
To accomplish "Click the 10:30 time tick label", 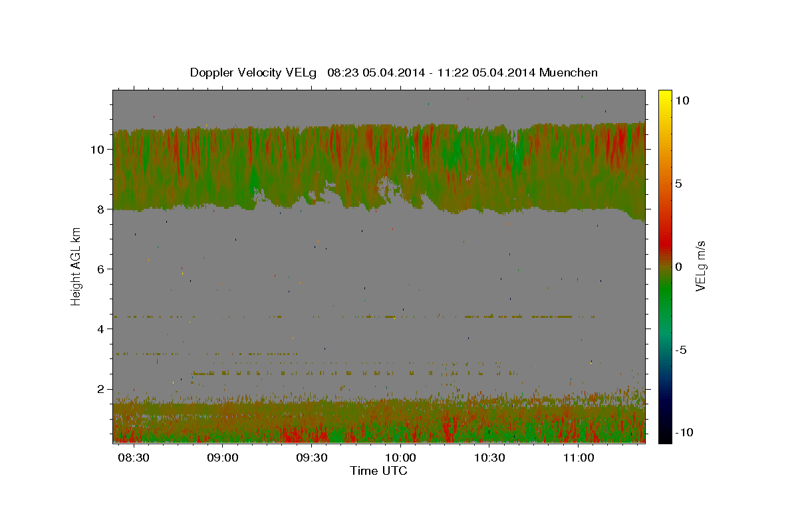I will pos(490,458).
